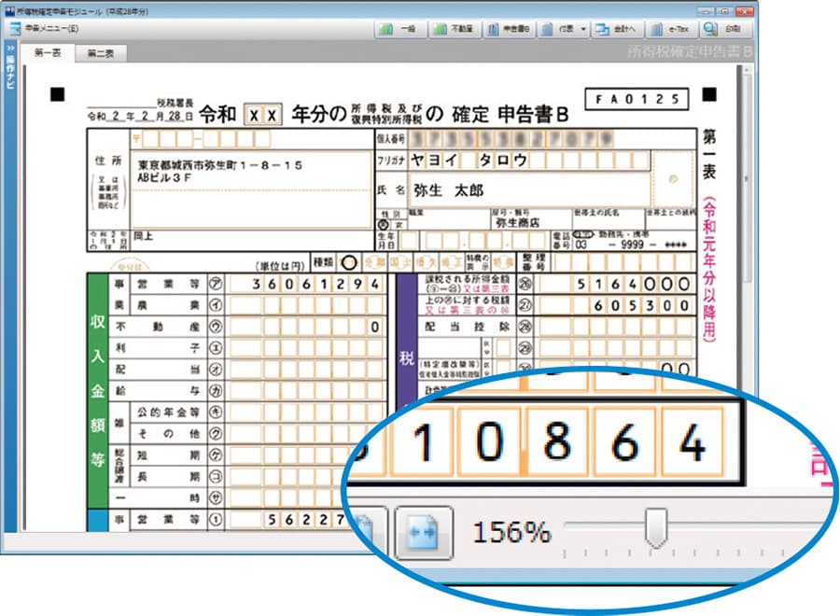Launch the e-Tax toolbar button
The height and width of the screenshot is (616, 840).
[x=671, y=29]
